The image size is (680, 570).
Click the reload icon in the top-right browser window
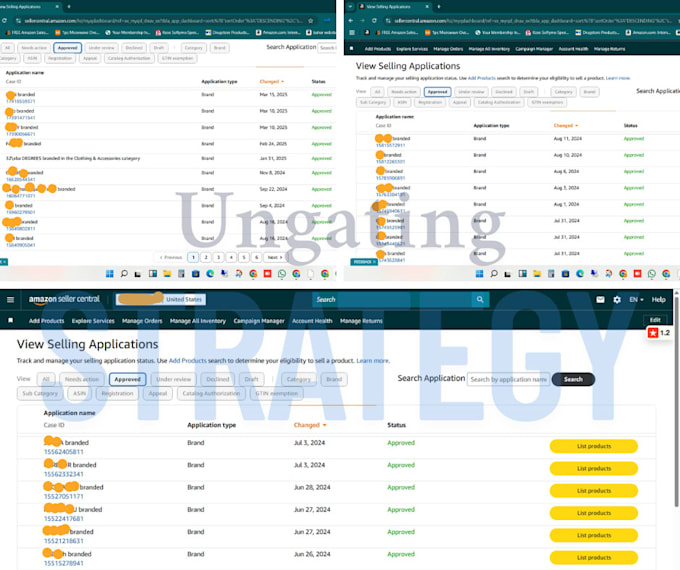pyautogui.click(x=374, y=20)
